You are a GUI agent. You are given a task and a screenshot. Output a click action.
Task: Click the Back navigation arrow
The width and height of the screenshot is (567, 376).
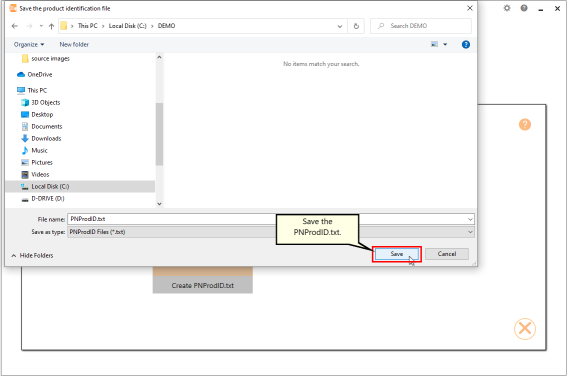coord(15,26)
